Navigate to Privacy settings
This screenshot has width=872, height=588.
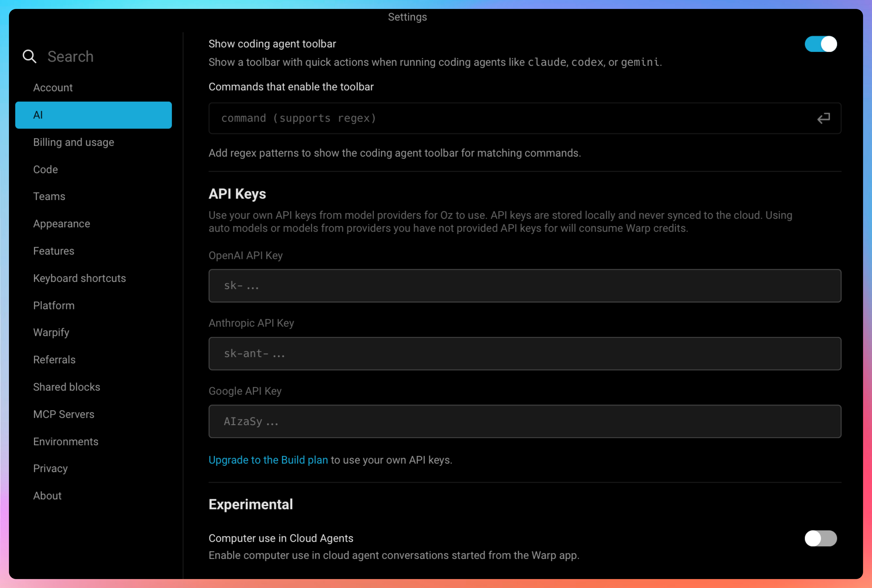click(x=50, y=468)
